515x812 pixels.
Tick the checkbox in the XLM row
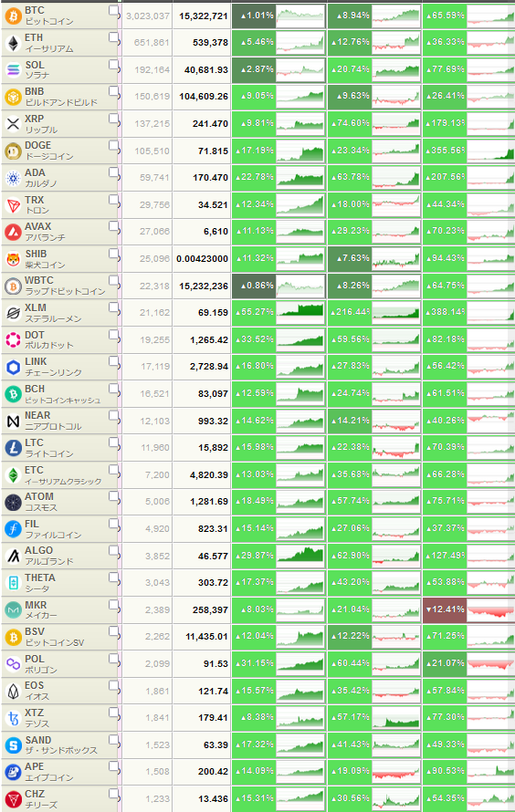pyautogui.click(x=114, y=307)
